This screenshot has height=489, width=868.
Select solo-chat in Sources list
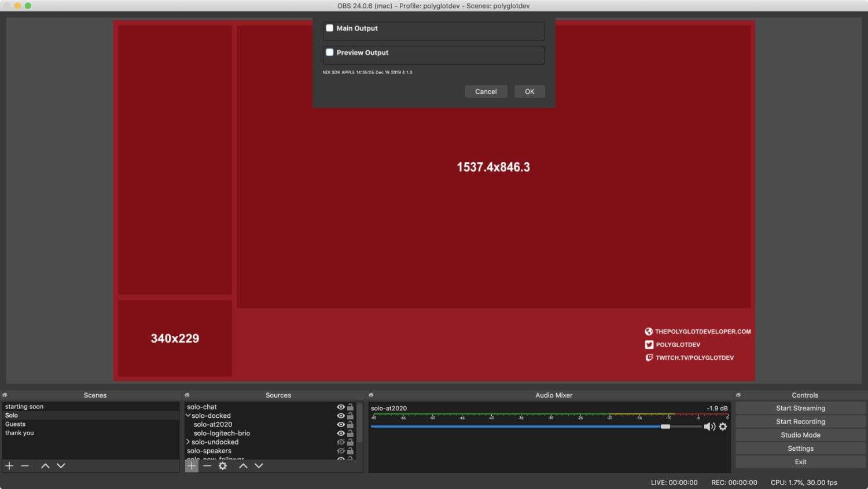pos(202,407)
